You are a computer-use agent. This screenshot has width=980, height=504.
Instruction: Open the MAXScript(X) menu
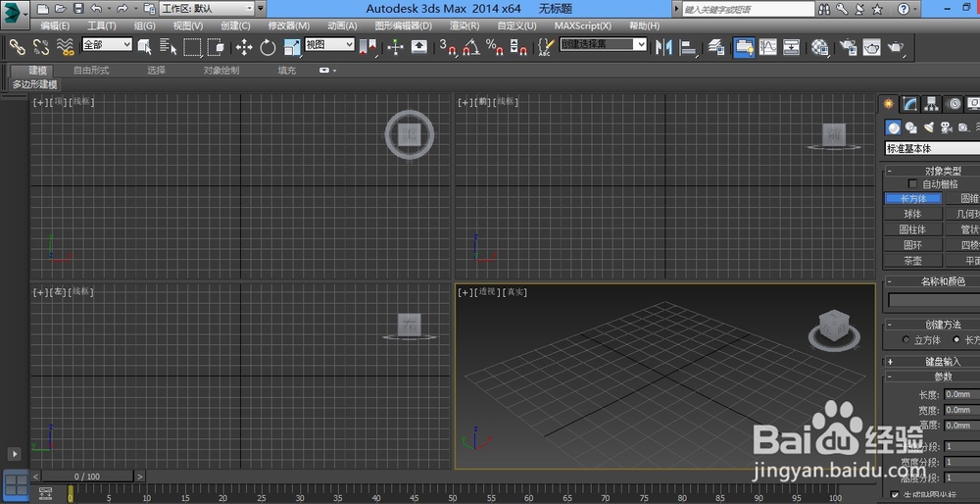coord(582,25)
